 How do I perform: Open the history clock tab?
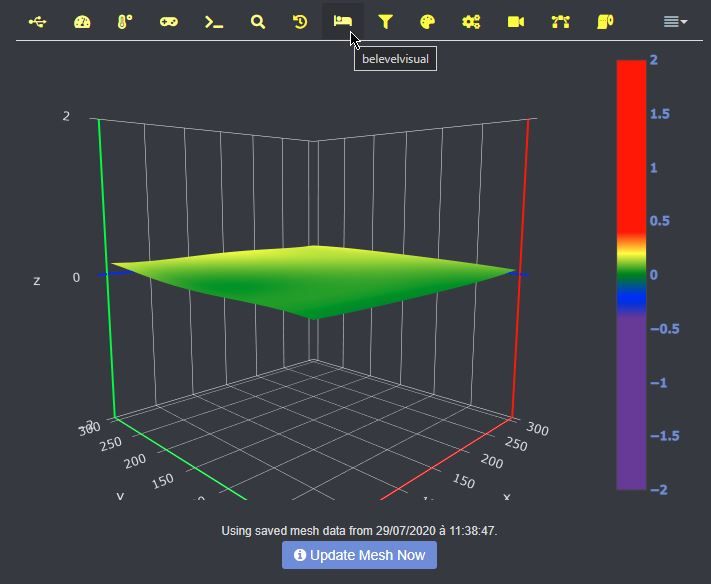click(300, 21)
